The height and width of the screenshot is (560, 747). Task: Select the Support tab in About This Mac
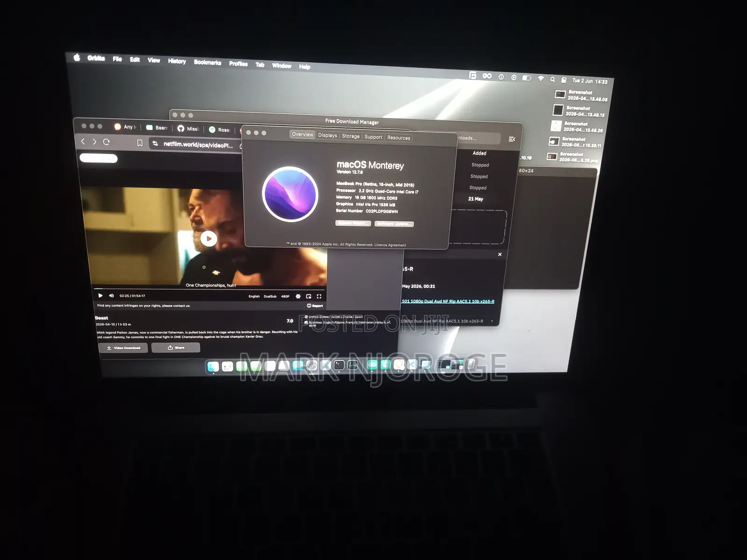pyautogui.click(x=373, y=137)
